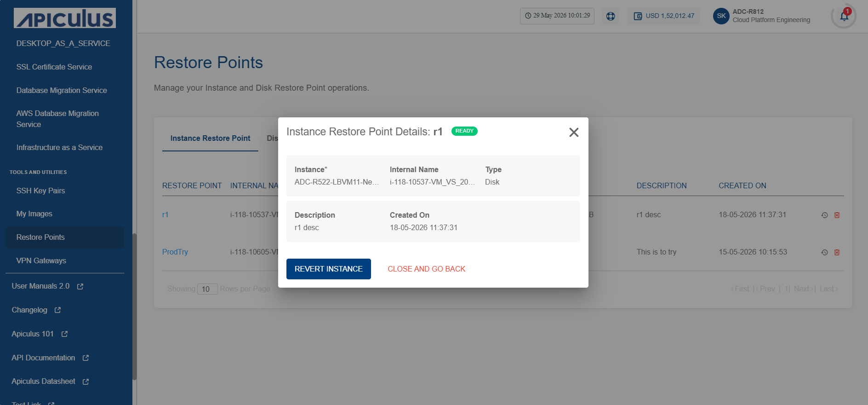Open the ProdTry restore point link
Image resolution: width=868 pixels, height=405 pixels.
175,252
